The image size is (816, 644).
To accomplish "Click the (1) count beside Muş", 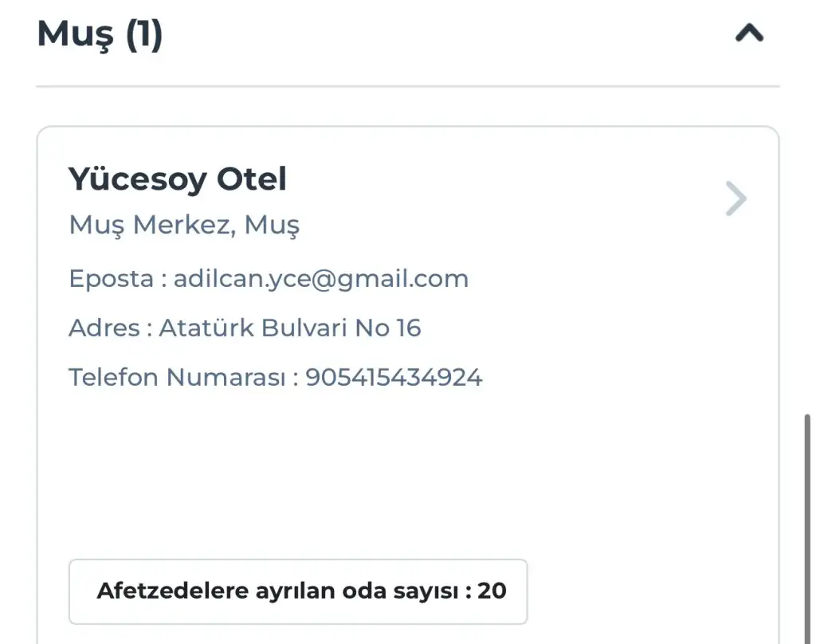I will click(x=143, y=35).
